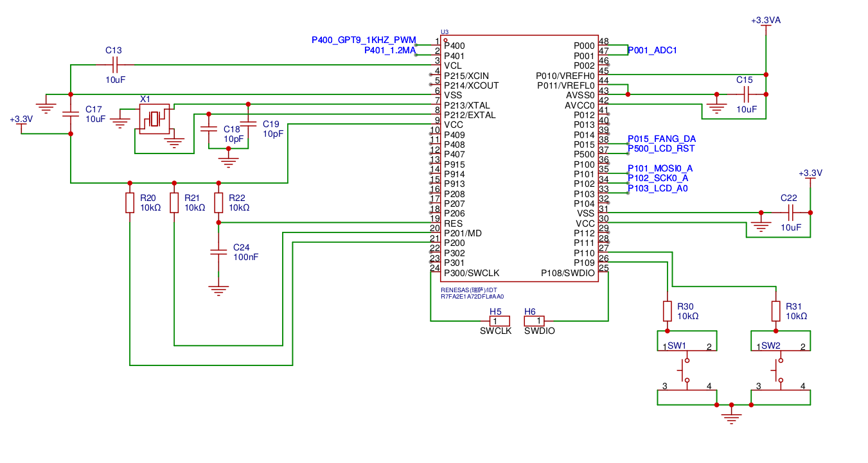The image size is (868, 463).
Task: Click the ground symbol between SW1 and SW2
Action: pyautogui.click(x=731, y=417)
